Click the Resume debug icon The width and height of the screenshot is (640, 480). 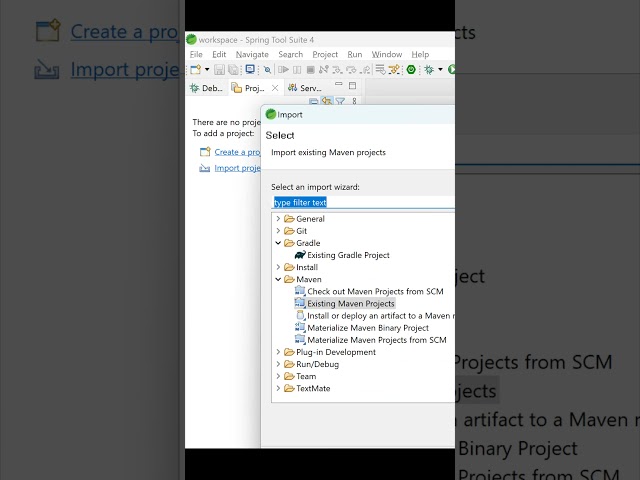coord(283,69)
